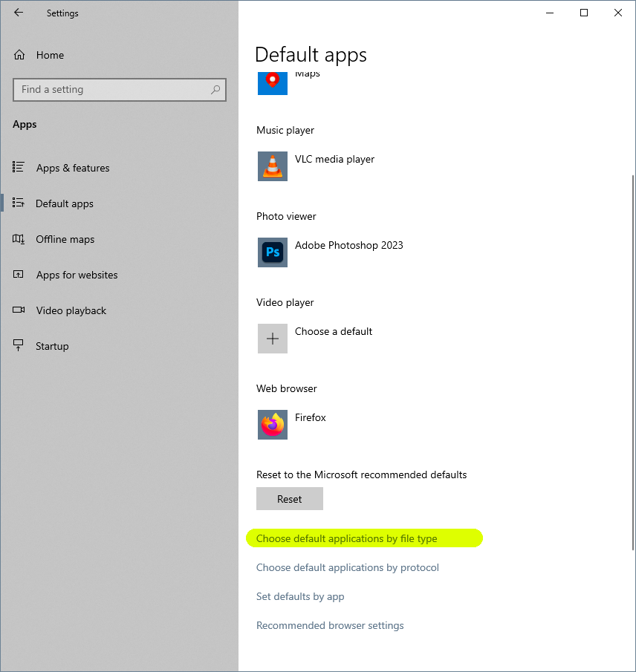Open Choose default applications by protocol
The width and height of the screenshot is (636, 672).
coord(347,567)
